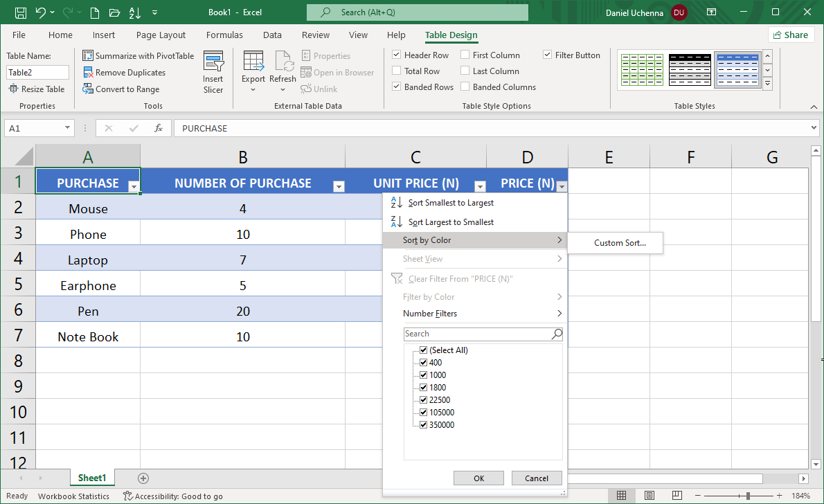Choose Sort Smallest to Largest
This screenshot has height=504, width=824.
[x=451, y=203]
